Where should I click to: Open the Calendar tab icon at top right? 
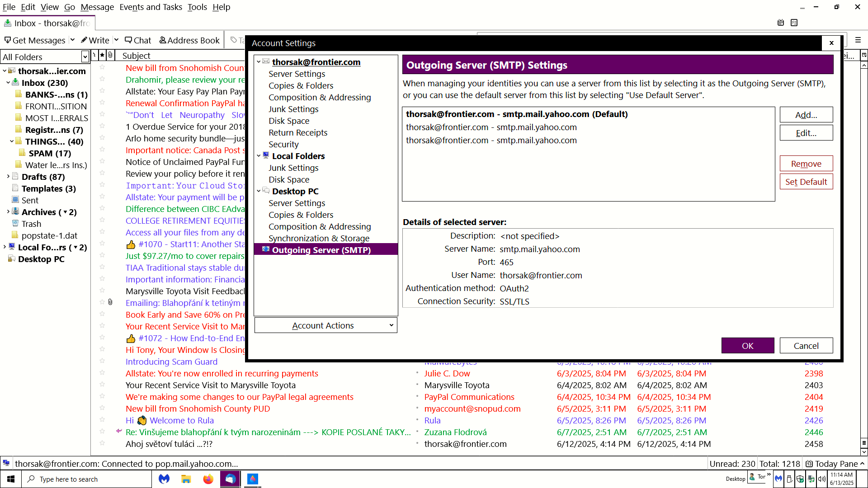[x=781, y=23]
